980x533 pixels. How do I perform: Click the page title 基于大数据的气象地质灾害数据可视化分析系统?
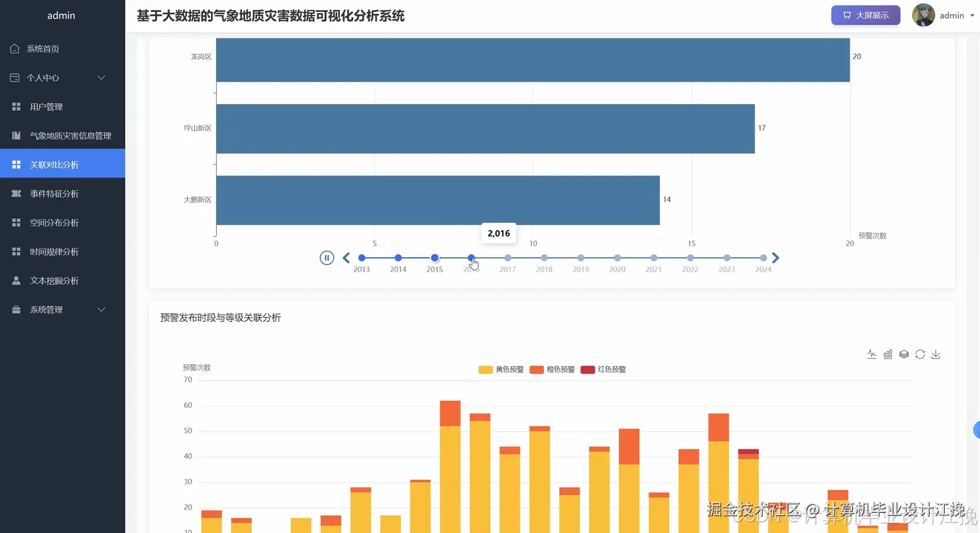(270, 16)
